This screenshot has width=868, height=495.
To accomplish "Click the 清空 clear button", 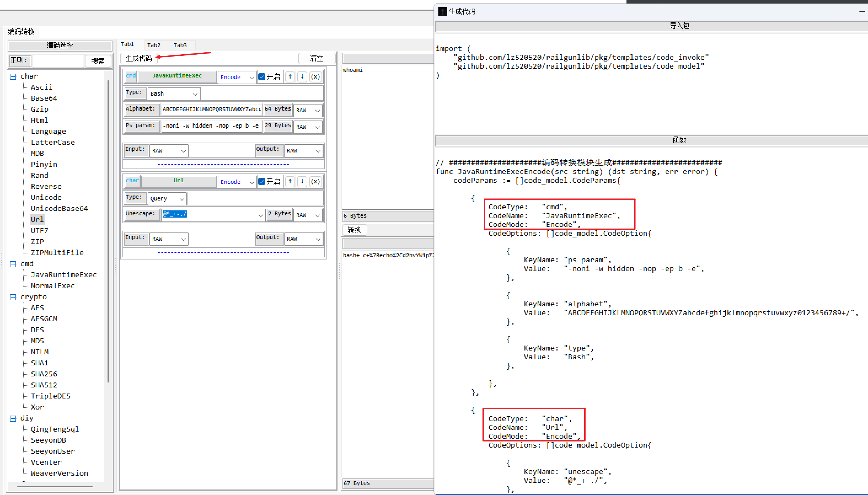I will click(x=317, y=58).
